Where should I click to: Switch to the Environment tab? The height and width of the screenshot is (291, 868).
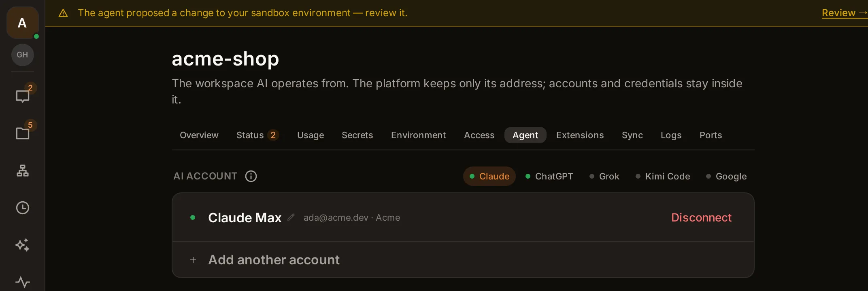pos(419,135)
